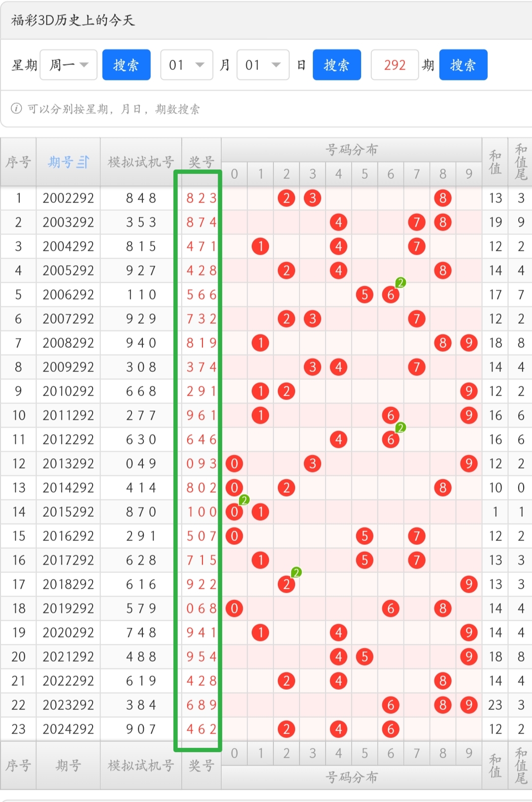Open the month dropdown showing 01
Viewport: 532px width, 802px height.
click(187, 65)
